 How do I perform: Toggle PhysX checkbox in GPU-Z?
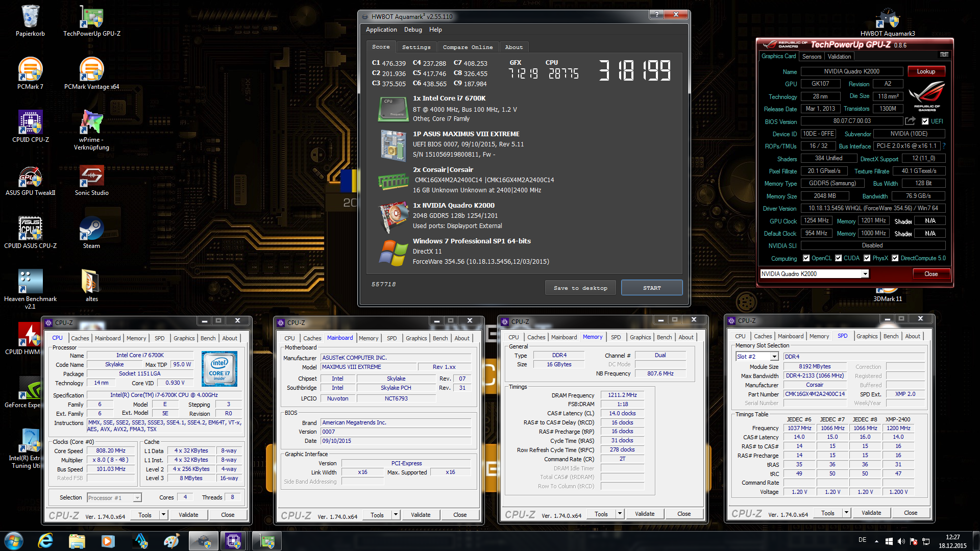[x=867, y=258]
